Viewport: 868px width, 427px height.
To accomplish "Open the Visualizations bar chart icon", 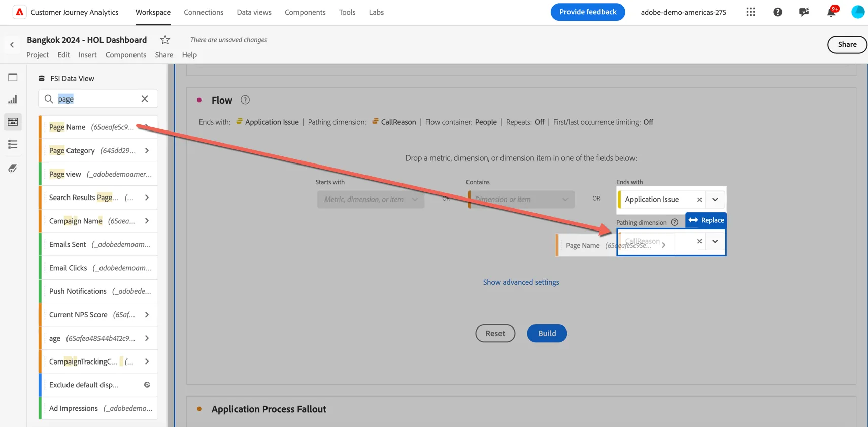I will pyautogui.click(x=13, y=100).
